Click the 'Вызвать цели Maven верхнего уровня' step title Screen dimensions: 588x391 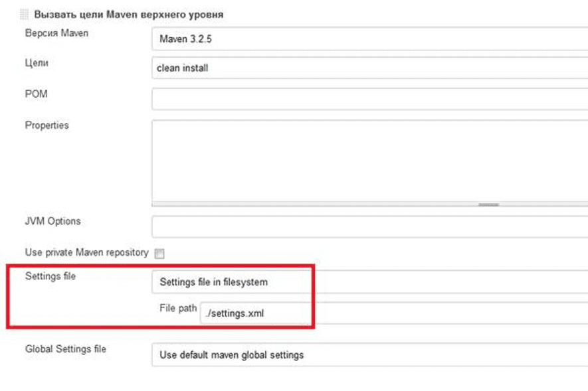click(x=128, y=15)
